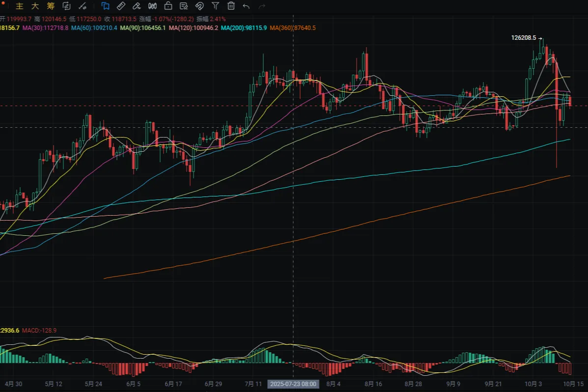
Task: Click the 2025-07-23 08:00 date label
Action: pyautogui.click(x=293, y=384)
